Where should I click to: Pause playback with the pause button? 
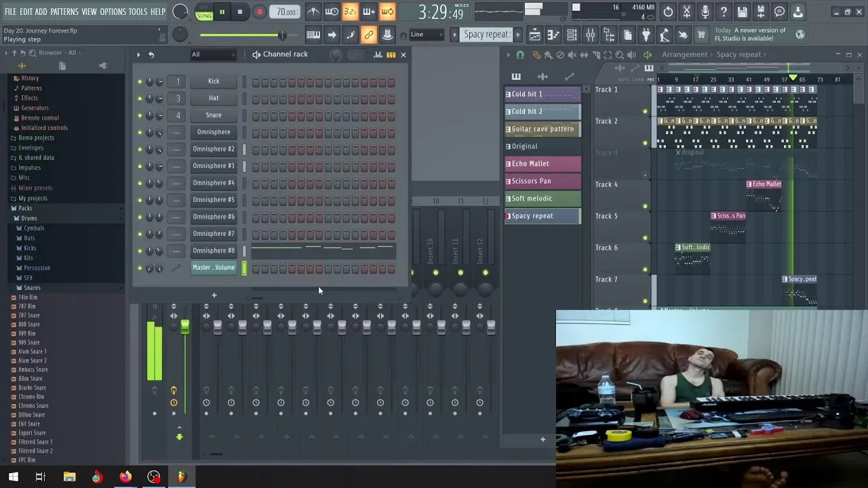pos(222,12)
